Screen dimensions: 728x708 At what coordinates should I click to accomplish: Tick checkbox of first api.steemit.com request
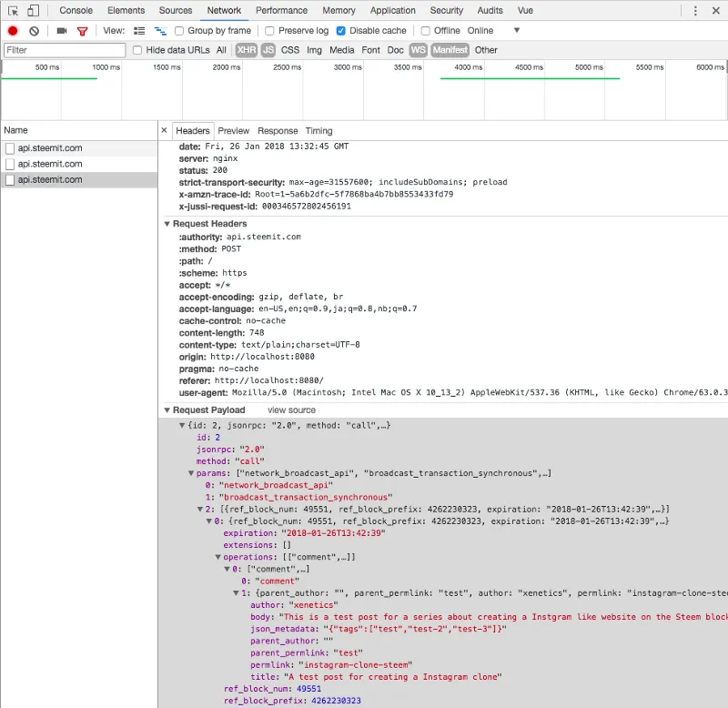tap(10, 148)
